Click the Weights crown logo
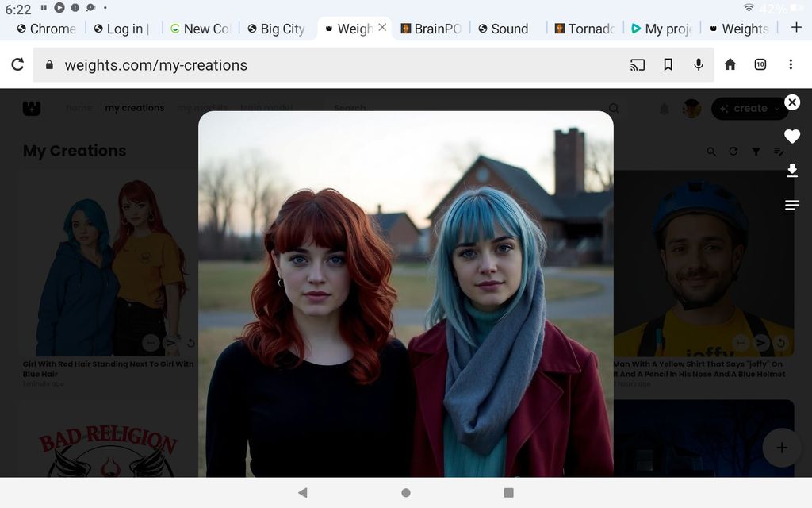The width and height of the screenshot is (812, 508). [32, 108]
